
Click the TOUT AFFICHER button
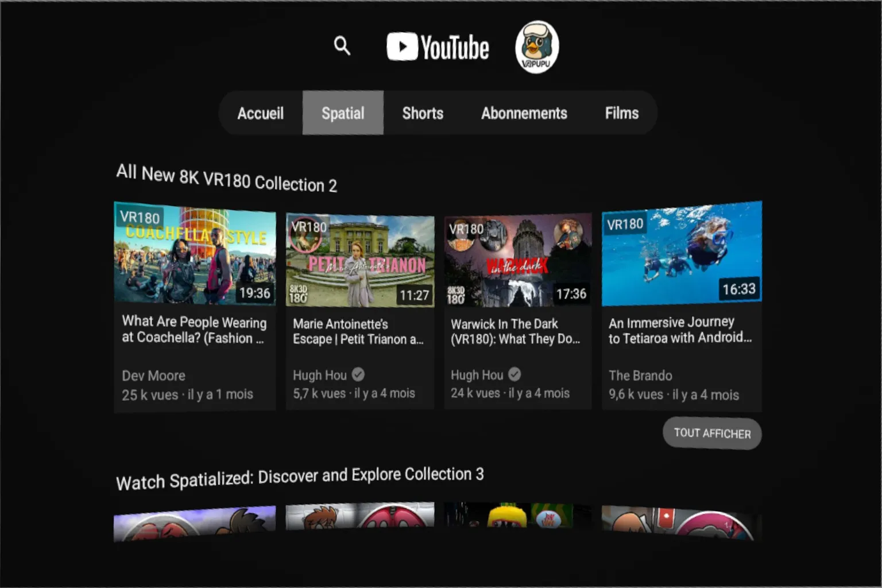click(712, 434)
